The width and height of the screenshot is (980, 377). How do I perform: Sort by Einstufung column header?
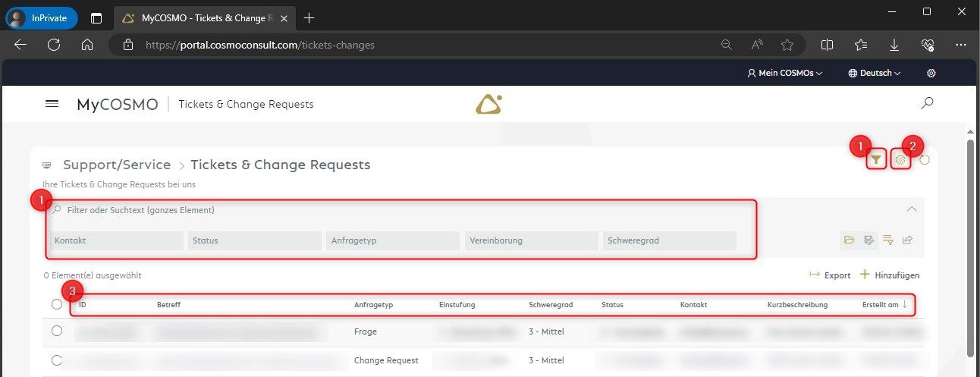[x=457, y=305]
